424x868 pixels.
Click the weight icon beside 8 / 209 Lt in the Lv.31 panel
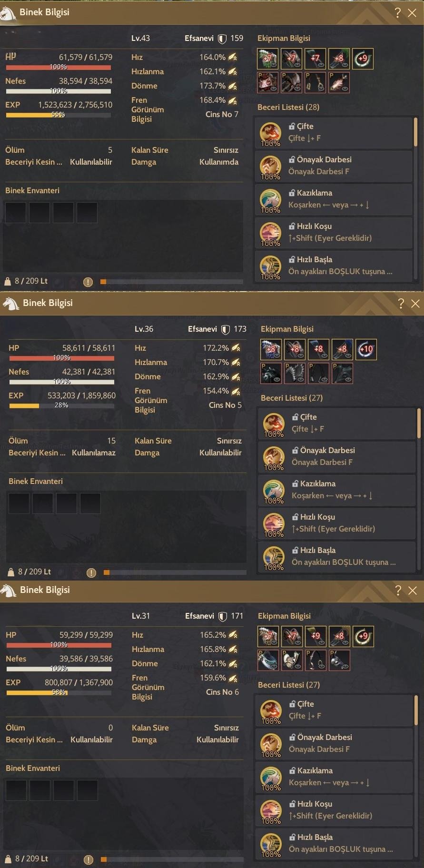[x=8, y=859]
